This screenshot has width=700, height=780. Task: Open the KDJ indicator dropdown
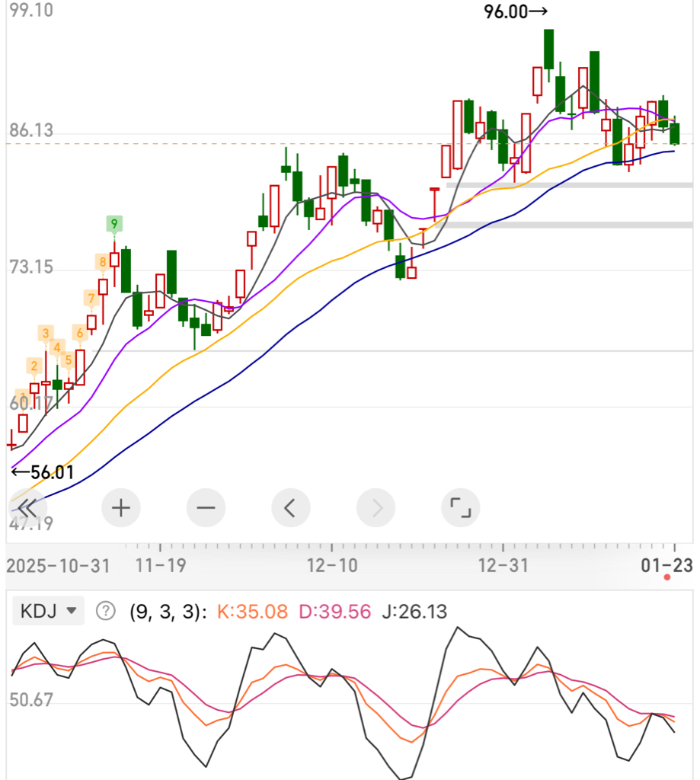(x=48, y=611)
